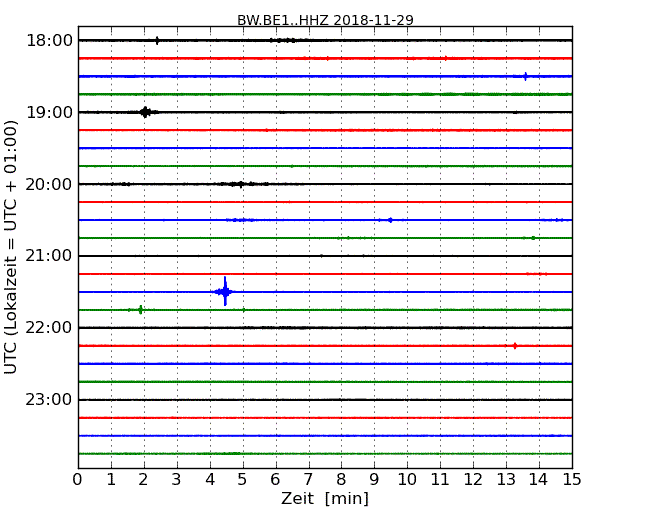The height and width of the screenshot is (520, 650).
Task: Click the green spike near minute 2 before 22:00
Action: click(141, 309)
